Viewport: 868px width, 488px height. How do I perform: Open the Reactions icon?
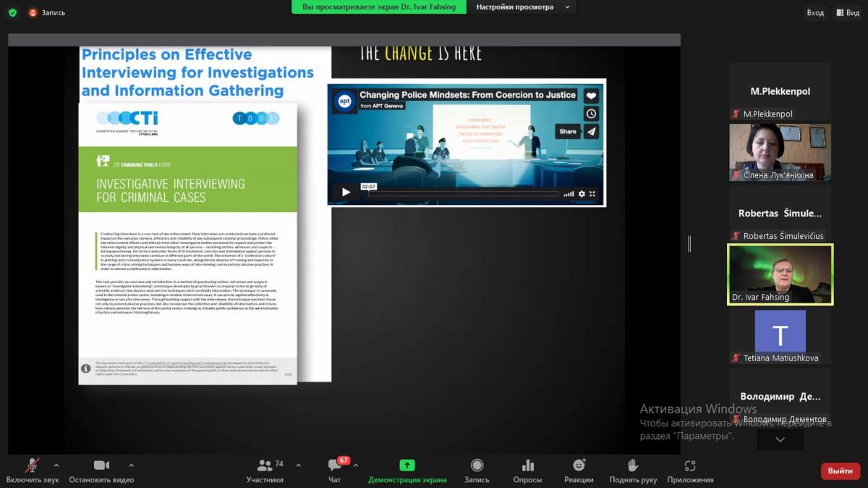579,466
